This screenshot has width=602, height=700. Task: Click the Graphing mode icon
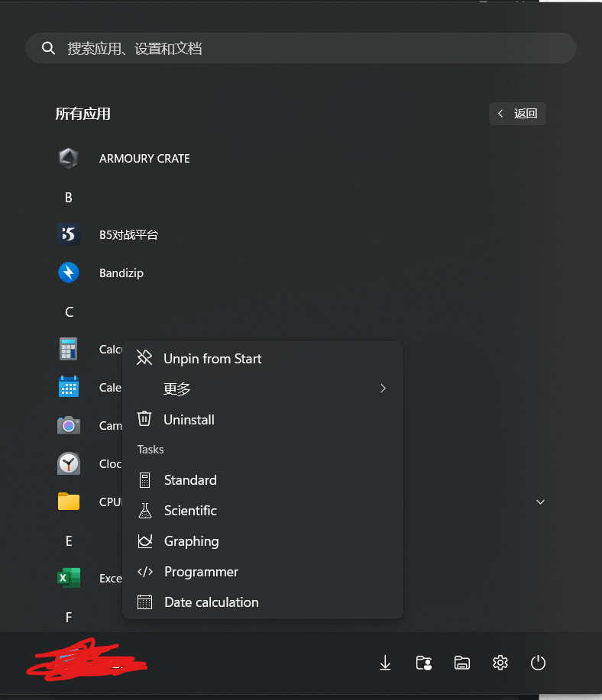tap(145, 541)
